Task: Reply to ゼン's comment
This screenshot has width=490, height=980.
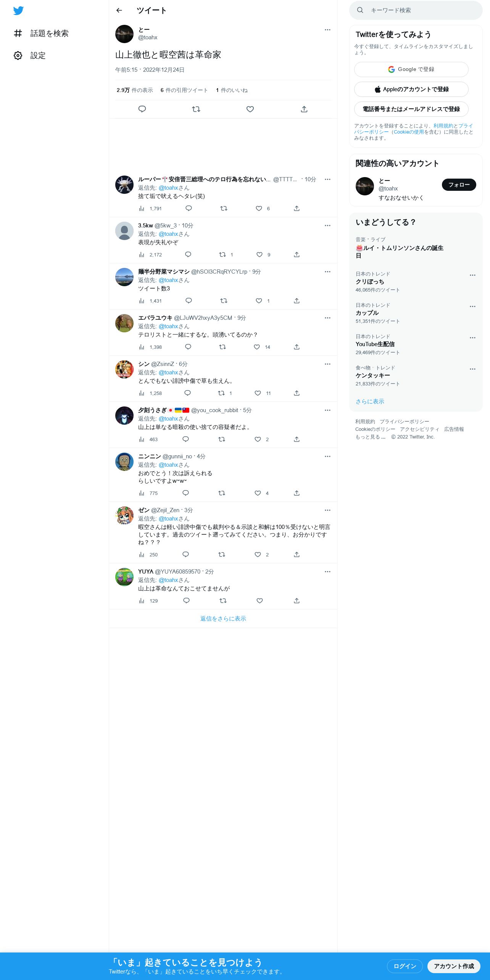Action: click(x=185, y=554)
